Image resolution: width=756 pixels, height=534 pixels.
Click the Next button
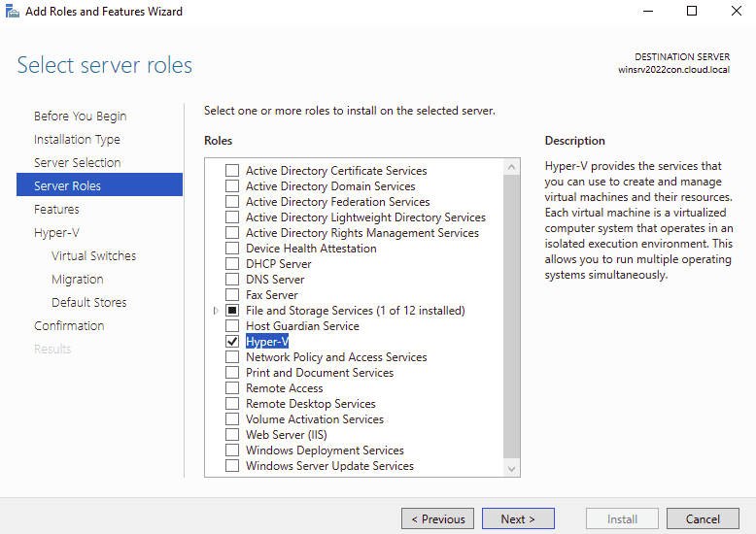(518, 518)
